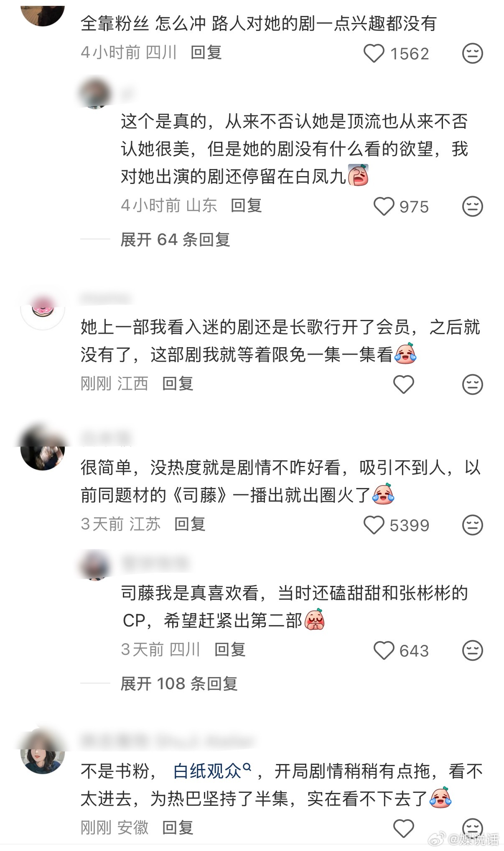Reply to the 刚刚 江西 comment
This screenshot has width=504, height=851.
click(178, 383)
